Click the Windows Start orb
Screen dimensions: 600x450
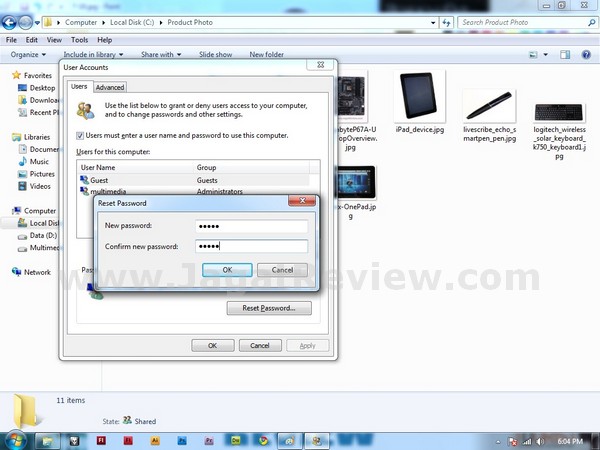pos(15,439)
